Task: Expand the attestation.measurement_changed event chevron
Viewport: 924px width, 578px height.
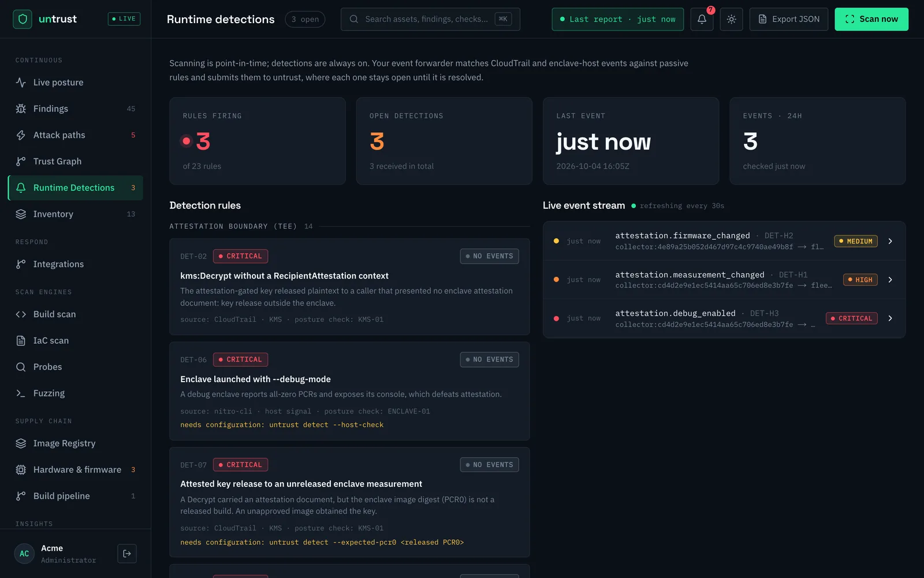Action: [890, 280]
